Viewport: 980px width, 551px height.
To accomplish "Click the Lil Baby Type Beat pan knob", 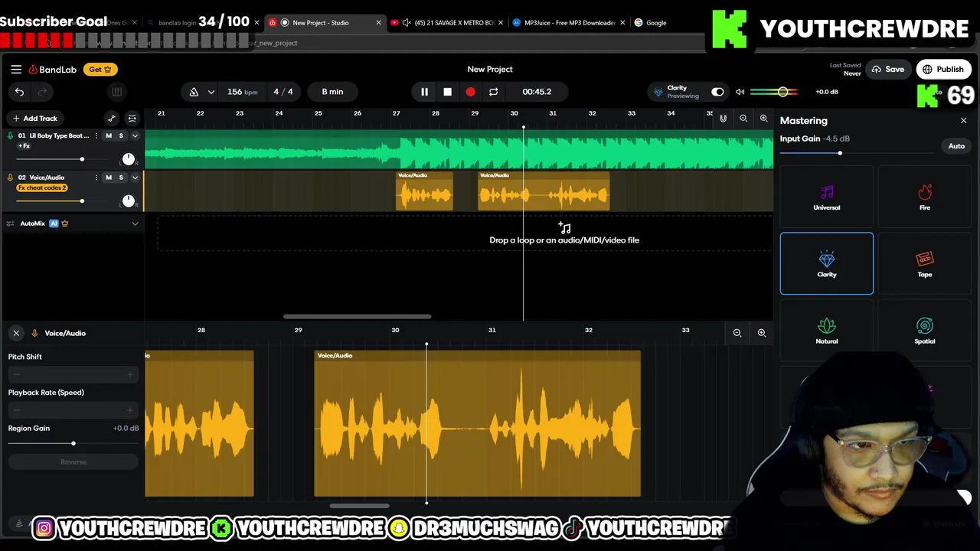I will (x=128, y=159).
